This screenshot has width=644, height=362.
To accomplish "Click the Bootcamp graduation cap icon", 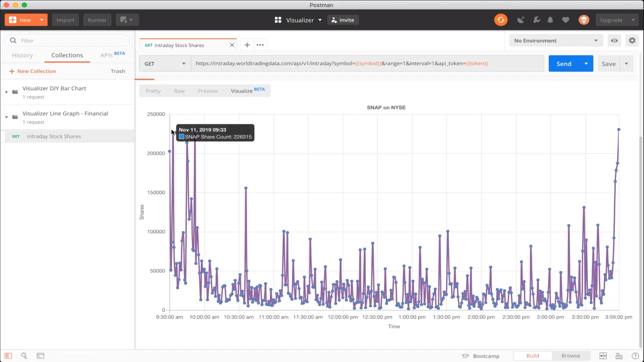I will click(465, 356).
